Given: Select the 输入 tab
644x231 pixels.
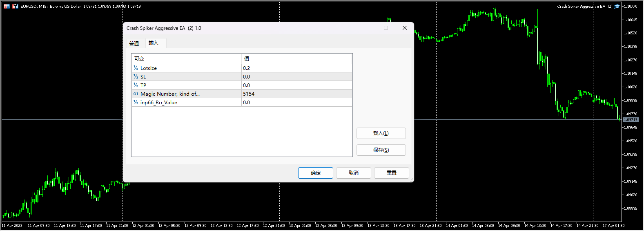Looking at the screenshot, I should [x=154, y=43].
